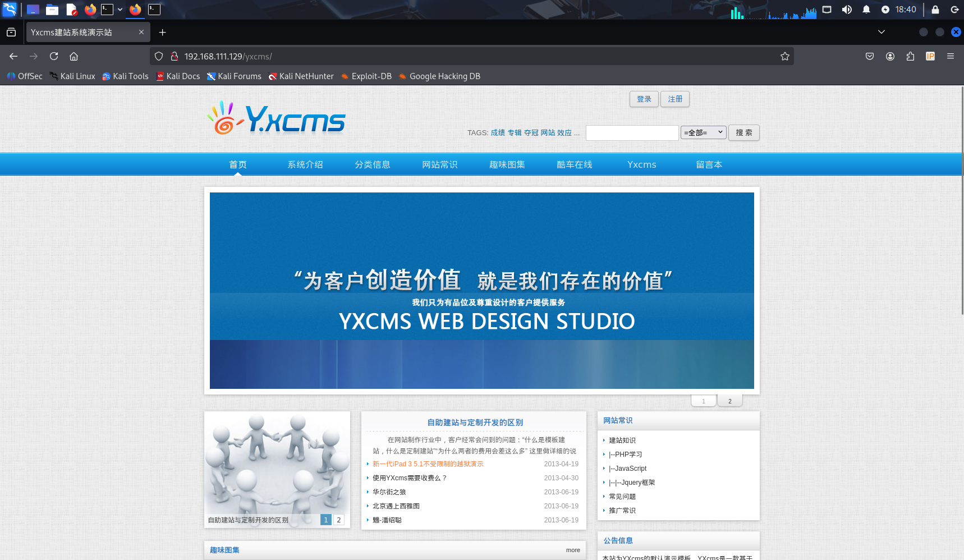Click the 成绩 tag link

pyautogui.click(x=498, y=133)
